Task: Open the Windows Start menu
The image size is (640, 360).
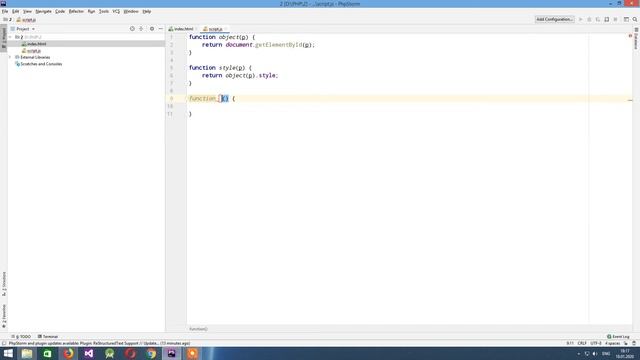Action: tap(8, 353)
